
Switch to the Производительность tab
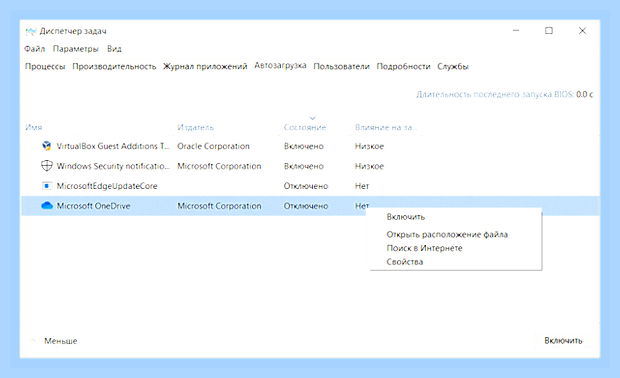coord(114,66)
